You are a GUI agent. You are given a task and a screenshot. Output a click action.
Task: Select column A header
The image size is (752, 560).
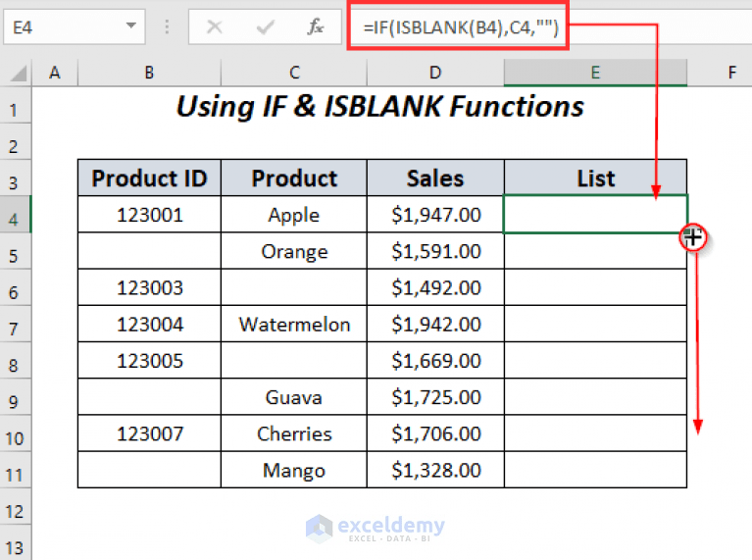pos(55,73)
